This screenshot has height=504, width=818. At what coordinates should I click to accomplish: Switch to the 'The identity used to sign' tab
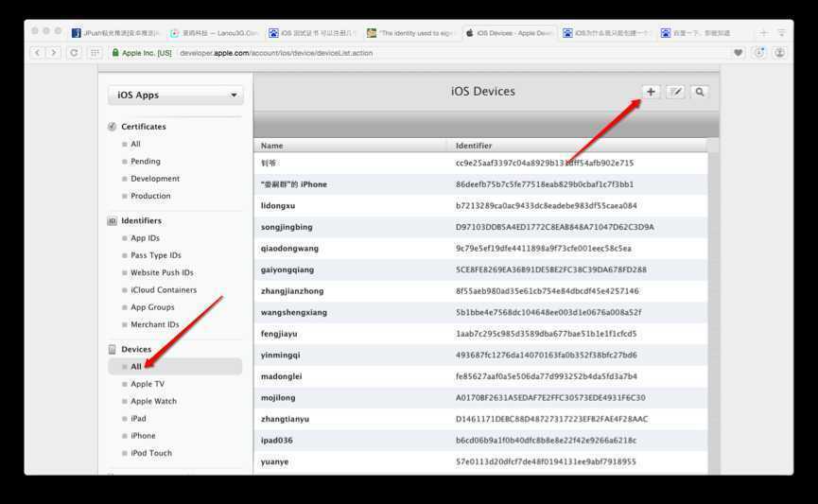[x=411, y=33]
